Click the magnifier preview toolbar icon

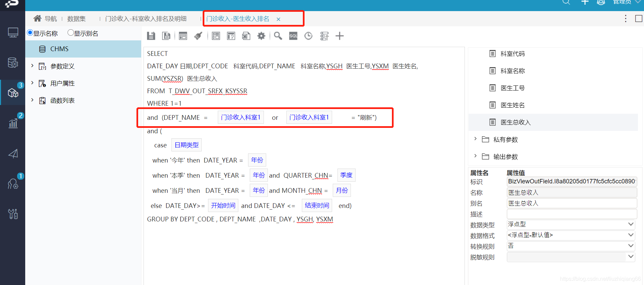coord(278,36)
